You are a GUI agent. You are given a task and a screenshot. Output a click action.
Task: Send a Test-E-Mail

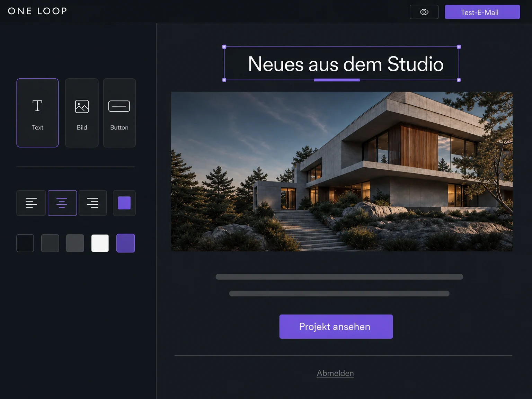[x=482, y=12]
